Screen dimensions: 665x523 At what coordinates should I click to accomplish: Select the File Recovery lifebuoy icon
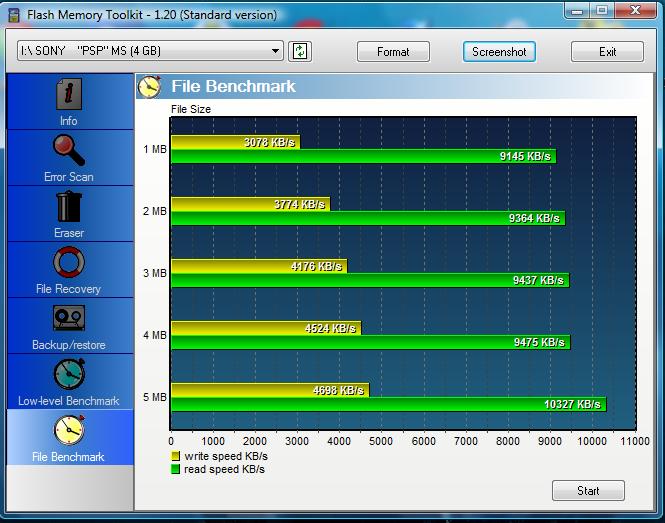pos(68,263)
